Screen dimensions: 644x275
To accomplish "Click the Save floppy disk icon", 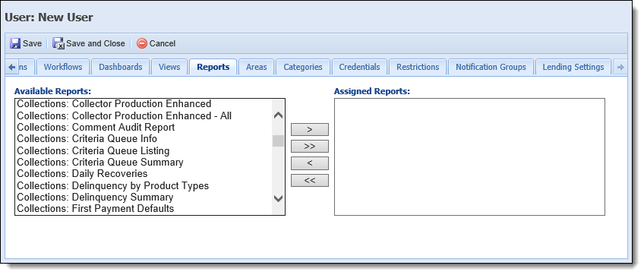I will pos(15,43).
